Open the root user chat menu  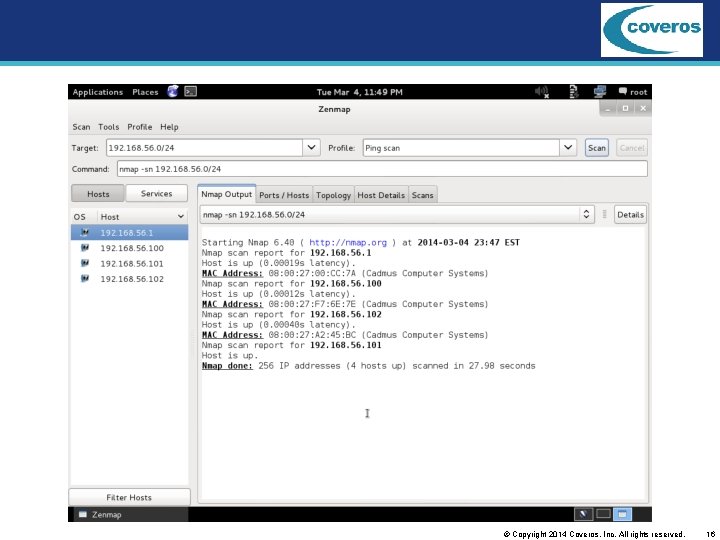click(x=633, y=92)
